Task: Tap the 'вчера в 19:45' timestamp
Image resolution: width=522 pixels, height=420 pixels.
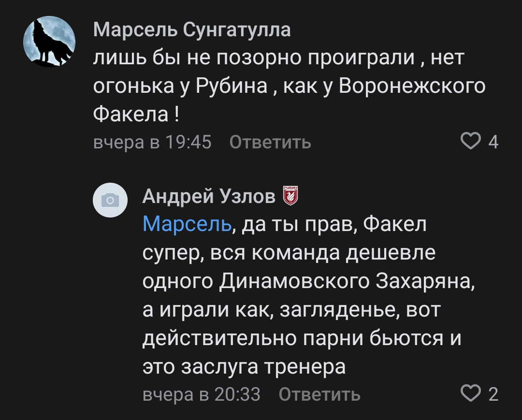Action: tap(152, 143)
